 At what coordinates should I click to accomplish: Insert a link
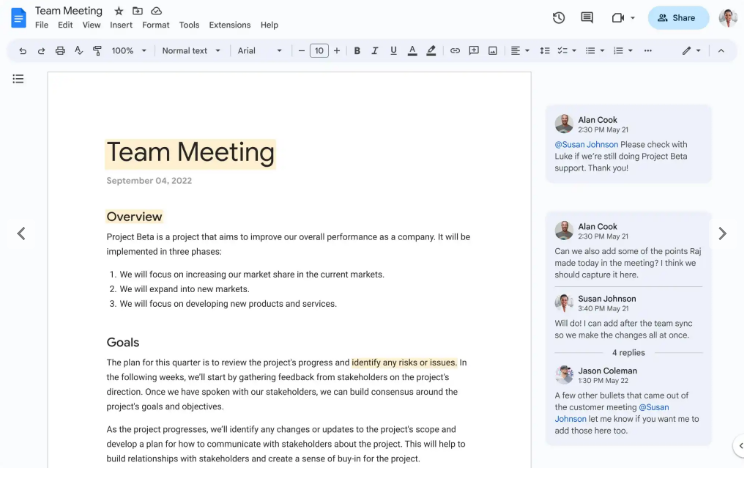pyautogui.click(x=455, y=51)
